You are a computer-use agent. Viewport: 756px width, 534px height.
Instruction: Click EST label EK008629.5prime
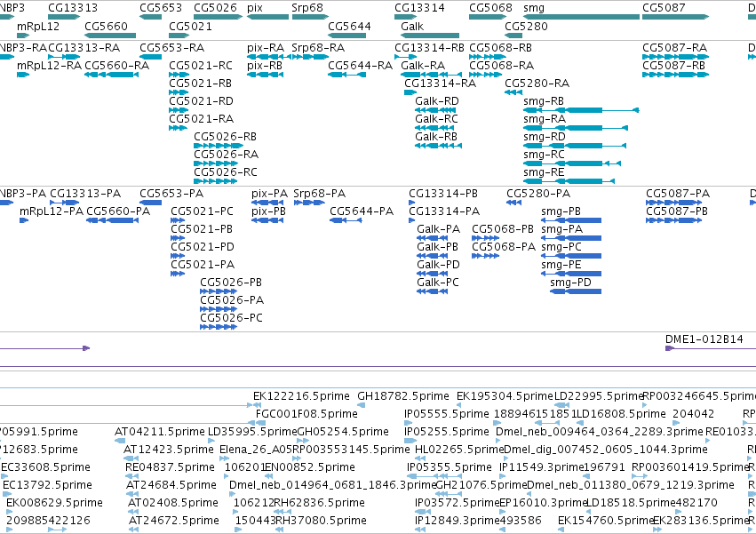pos(54,503)
